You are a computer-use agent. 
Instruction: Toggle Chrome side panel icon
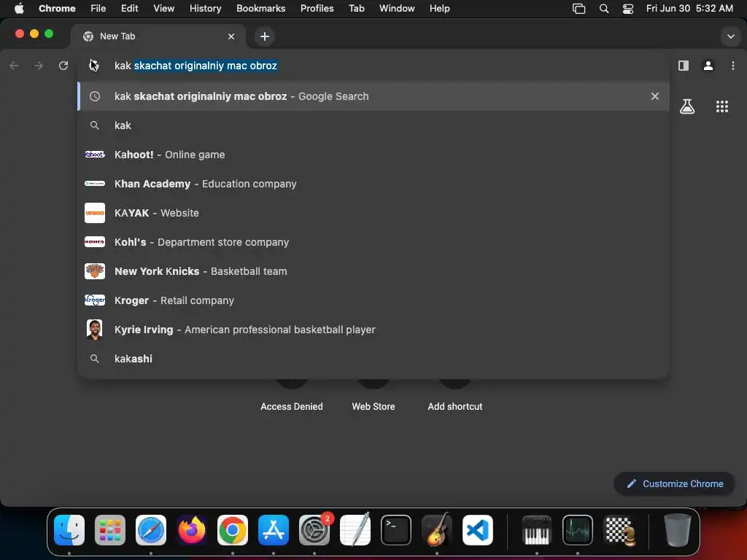click(683, 66)
